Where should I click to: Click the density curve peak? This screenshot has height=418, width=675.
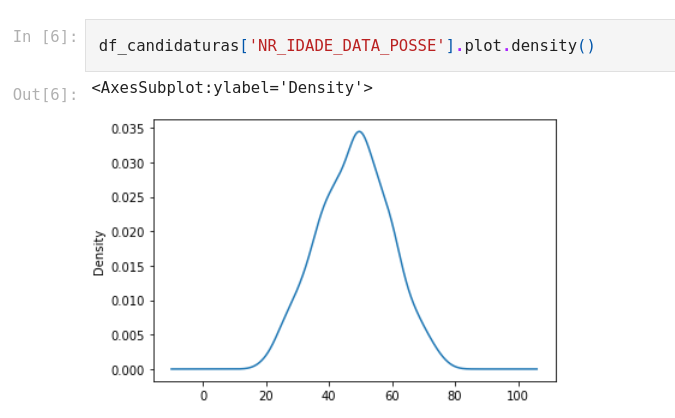[x=359, y=132]
